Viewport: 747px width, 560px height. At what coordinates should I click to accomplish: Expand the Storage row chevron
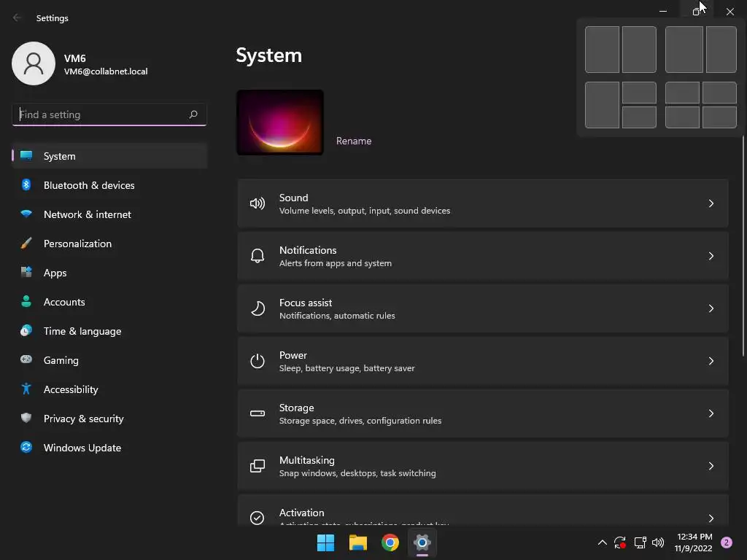pos(711,413)
